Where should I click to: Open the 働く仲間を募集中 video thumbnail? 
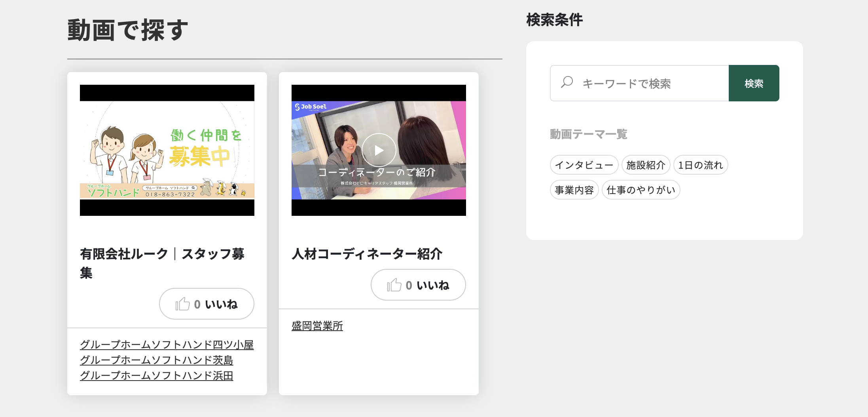[167, 150]
